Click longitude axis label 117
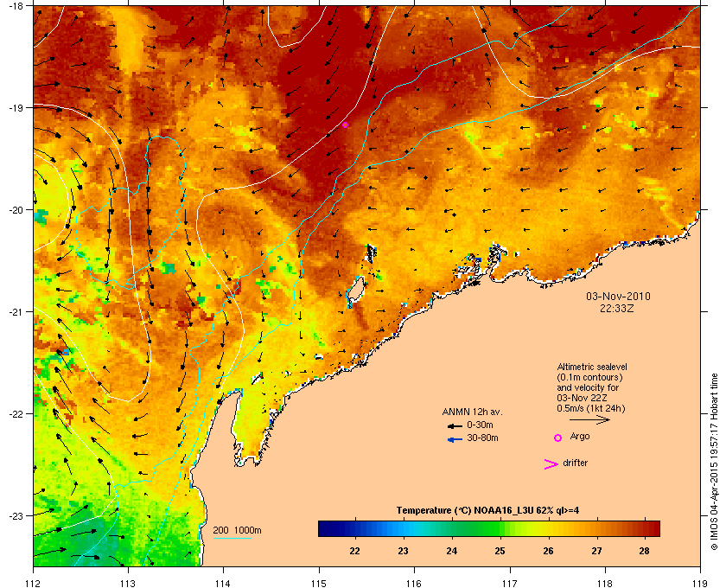 (x=509, y=583)
